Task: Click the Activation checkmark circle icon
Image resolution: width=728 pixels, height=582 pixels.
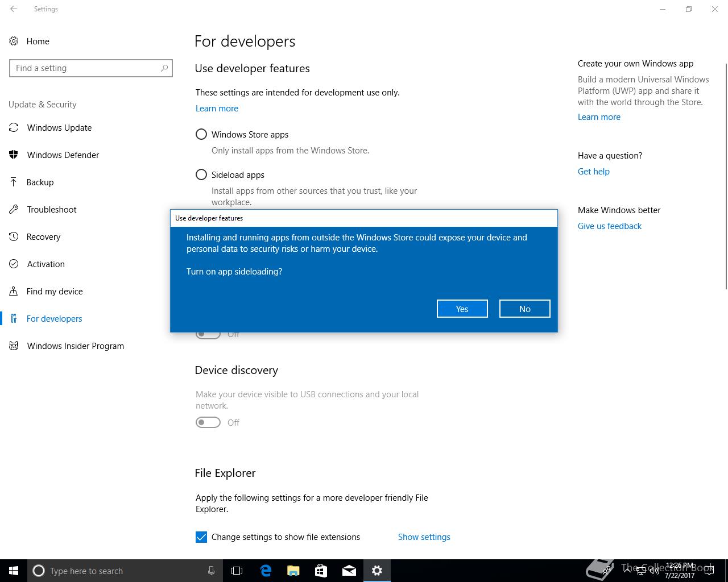Action: point(14,264)
